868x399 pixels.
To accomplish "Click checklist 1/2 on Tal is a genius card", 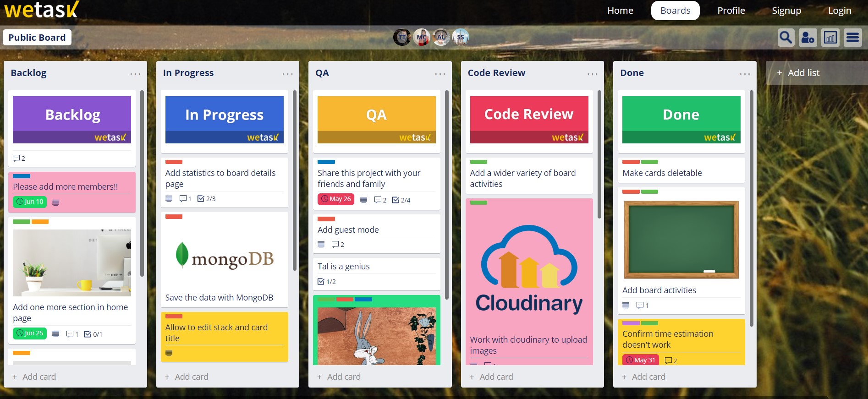I will click(327, 282).
